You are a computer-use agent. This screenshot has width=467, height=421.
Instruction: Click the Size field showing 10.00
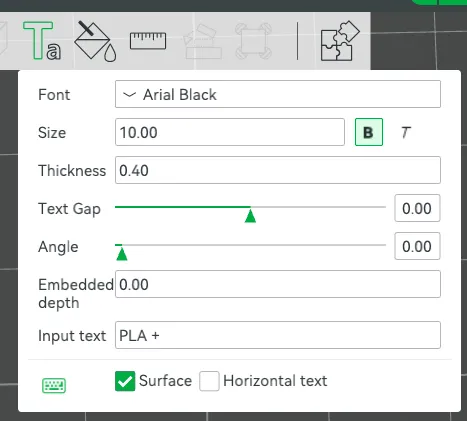coord(230,132)
